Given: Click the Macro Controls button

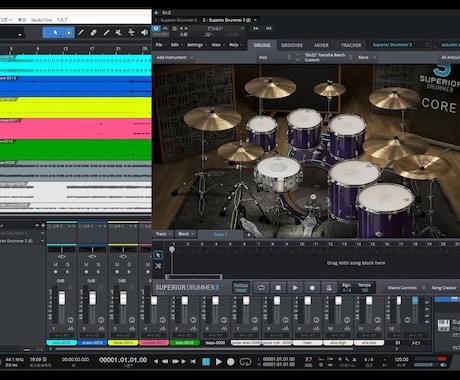Looking at the screenshot, I should [402, 288].
